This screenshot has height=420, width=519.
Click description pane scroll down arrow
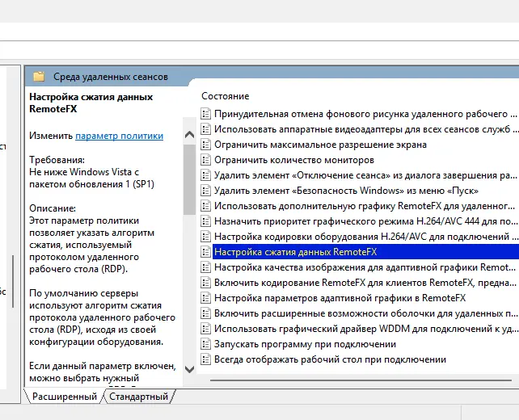pos(189,369)
